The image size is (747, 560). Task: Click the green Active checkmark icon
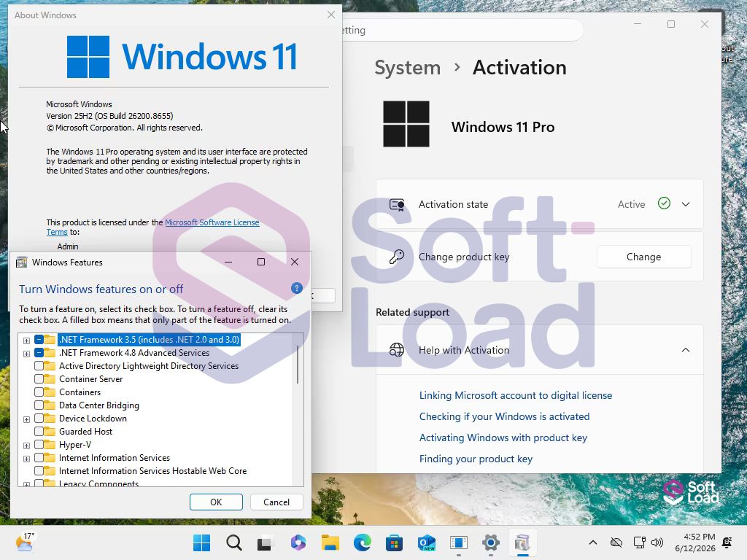pyautogui.click(x=664, y=204)
